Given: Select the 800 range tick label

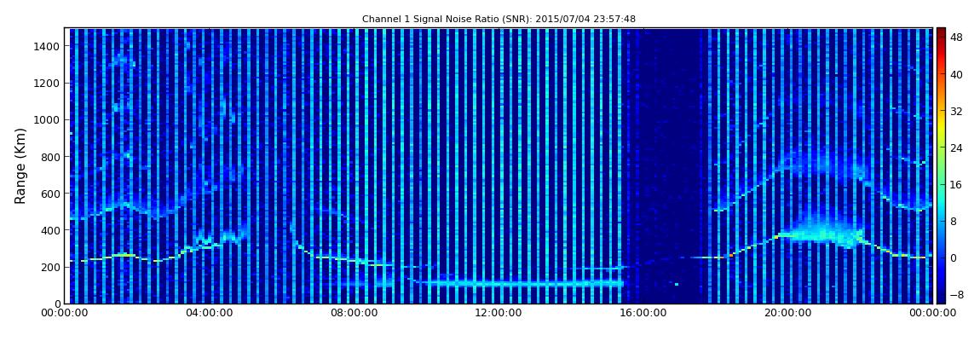Looking at the screenshot, I should 50,157.
